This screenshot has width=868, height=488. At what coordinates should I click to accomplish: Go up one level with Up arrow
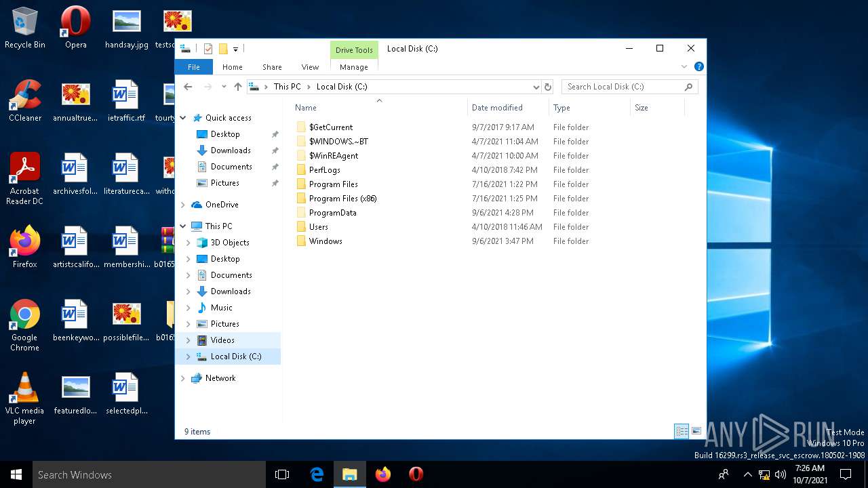pyautogui.click(x=238, y=87)
